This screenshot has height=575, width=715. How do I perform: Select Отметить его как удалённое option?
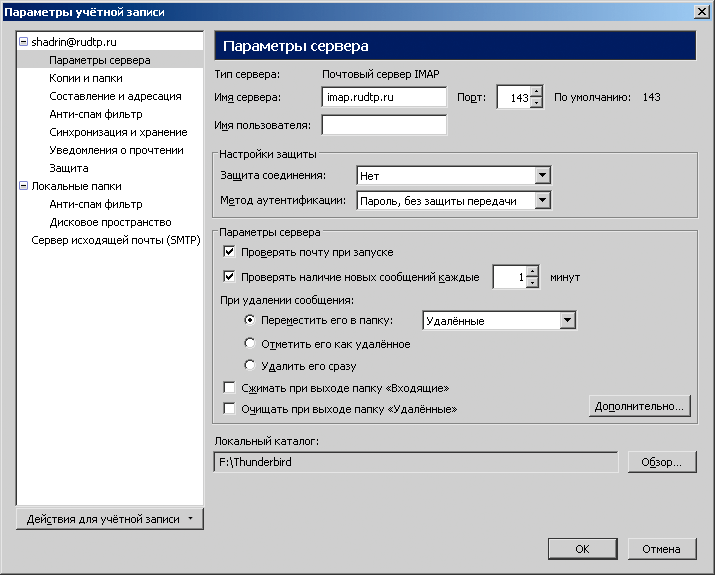[249, 343]
